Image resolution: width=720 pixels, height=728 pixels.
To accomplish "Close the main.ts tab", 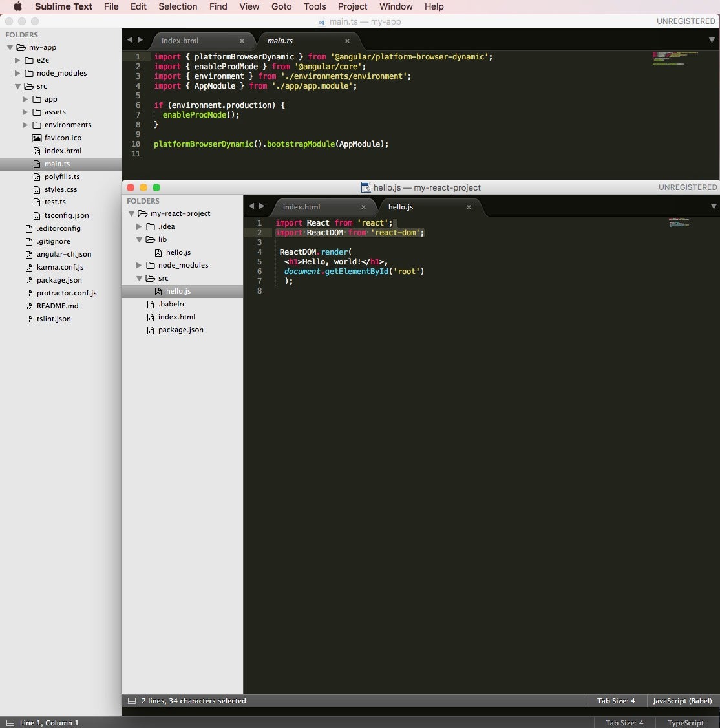I will coord(347,41).
